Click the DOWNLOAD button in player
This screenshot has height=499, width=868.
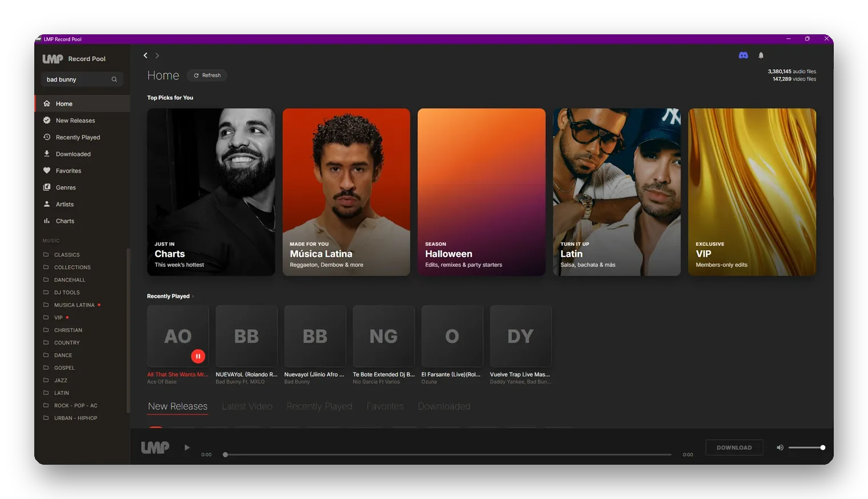coord(734,448)
